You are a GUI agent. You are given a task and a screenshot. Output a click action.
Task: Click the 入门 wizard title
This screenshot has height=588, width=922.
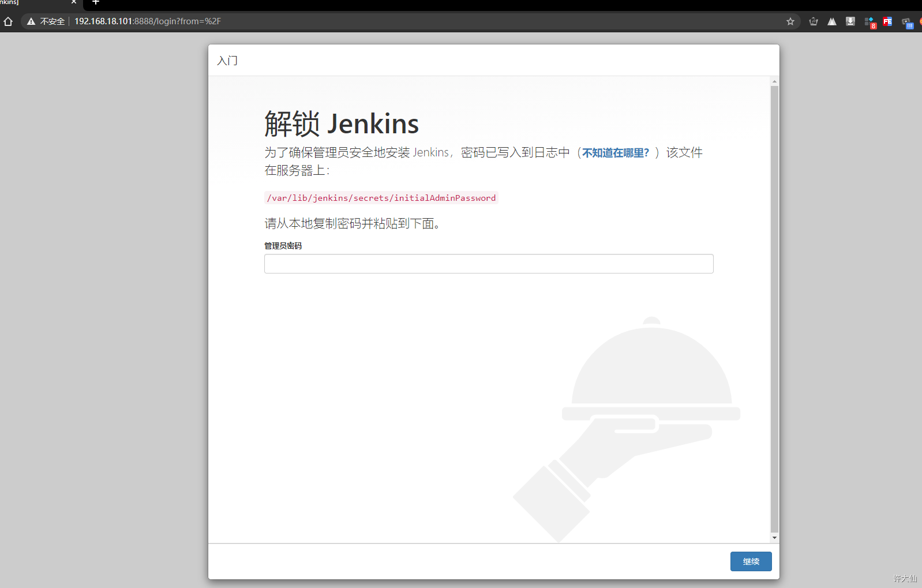(227, 61)
